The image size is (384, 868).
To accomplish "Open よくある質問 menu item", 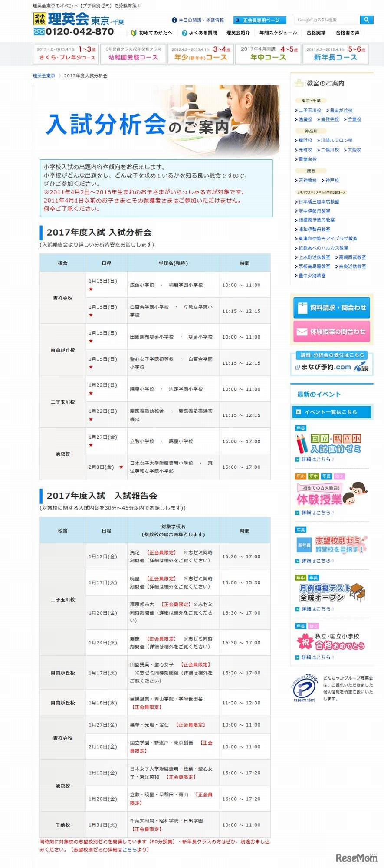I will 200,33.
